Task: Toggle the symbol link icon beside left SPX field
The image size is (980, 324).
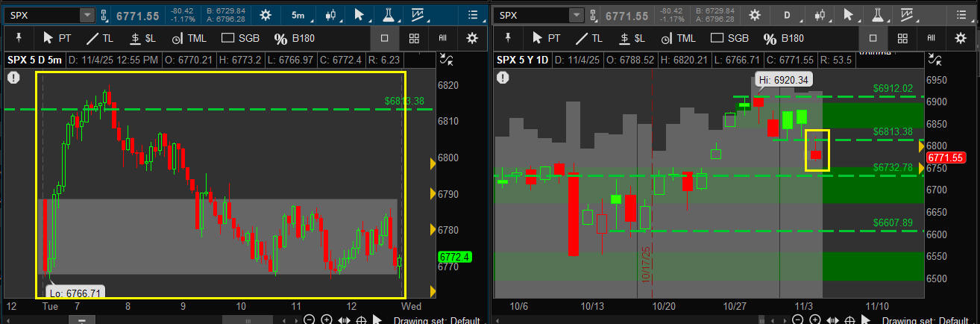Action: tap(104, 15)
